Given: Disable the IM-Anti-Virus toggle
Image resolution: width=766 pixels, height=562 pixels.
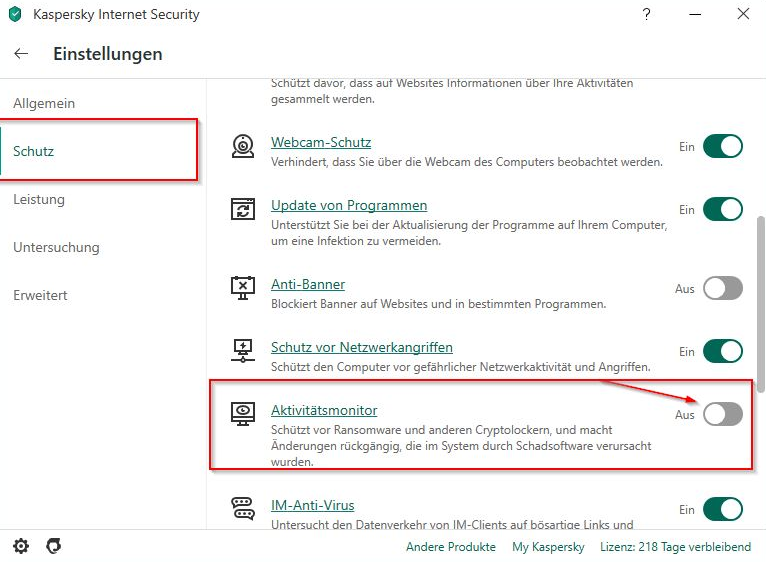Looking at the screenshot, I should click(x=723, y=509).
